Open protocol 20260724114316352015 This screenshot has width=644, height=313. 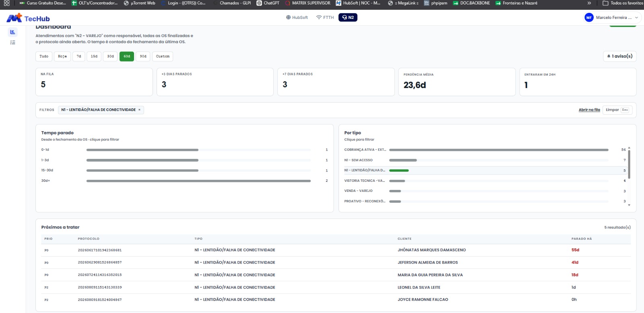coord(100,275)
